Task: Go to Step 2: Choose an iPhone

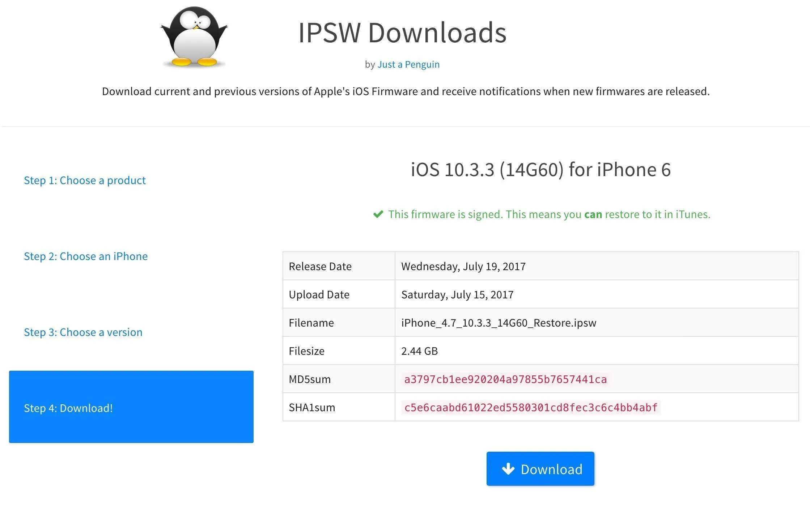Action: point(86,256)
